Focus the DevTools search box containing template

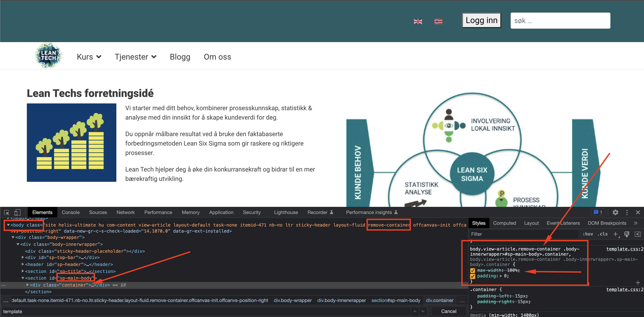[206, 311]
